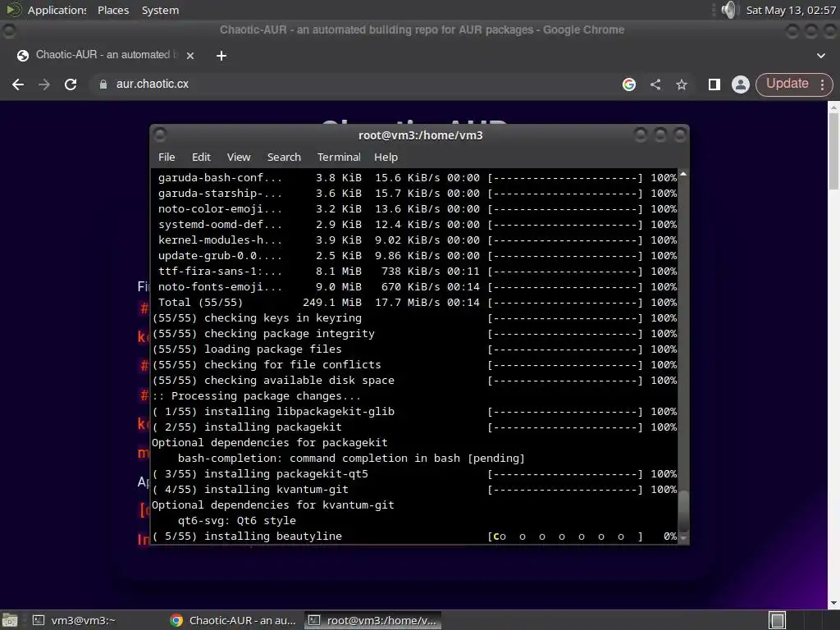Share this page icon
Image resolution: width=840 pixels, height=630 pixels.
pyautogui.click(x=655, y=84)
